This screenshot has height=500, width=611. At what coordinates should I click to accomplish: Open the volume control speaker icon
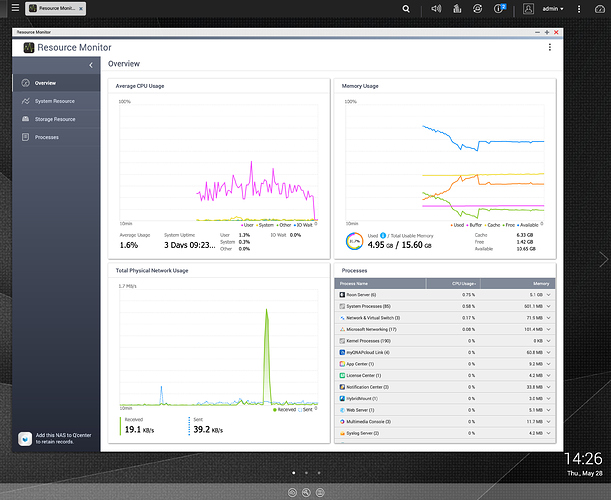point(436,9)
